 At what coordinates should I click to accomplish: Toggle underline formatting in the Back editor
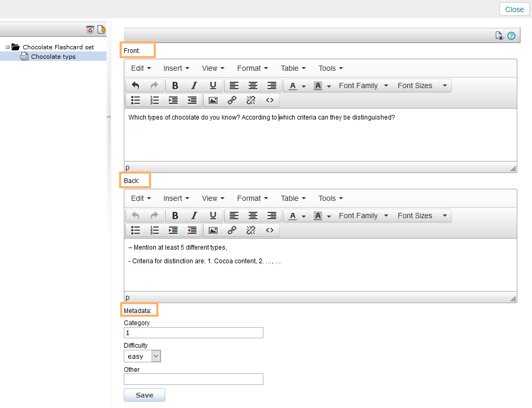(x=213, y=216)
